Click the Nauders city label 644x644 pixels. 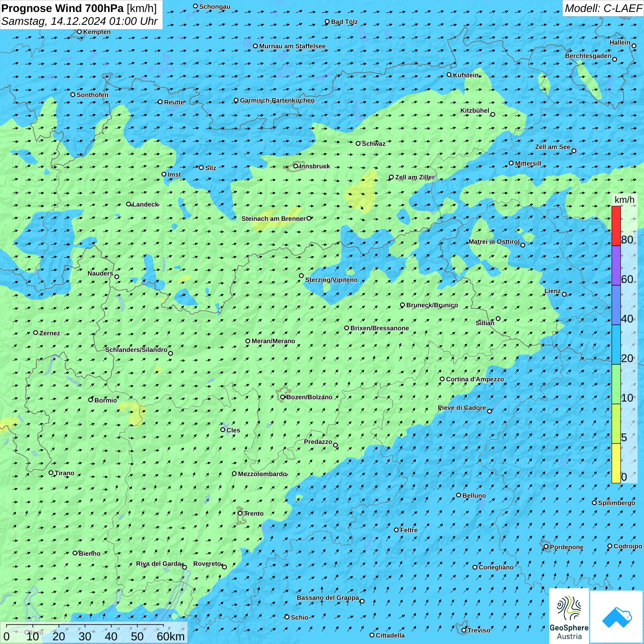click(100, 273)
